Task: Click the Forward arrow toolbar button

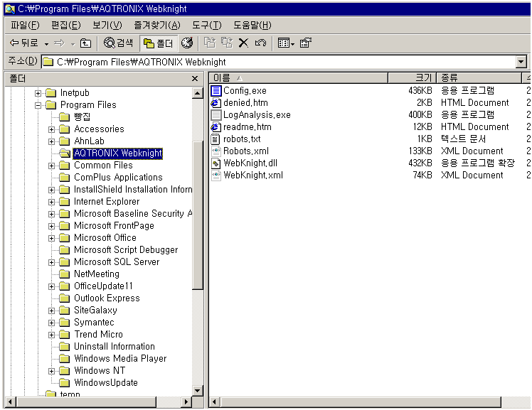Action: coord(59,43)
